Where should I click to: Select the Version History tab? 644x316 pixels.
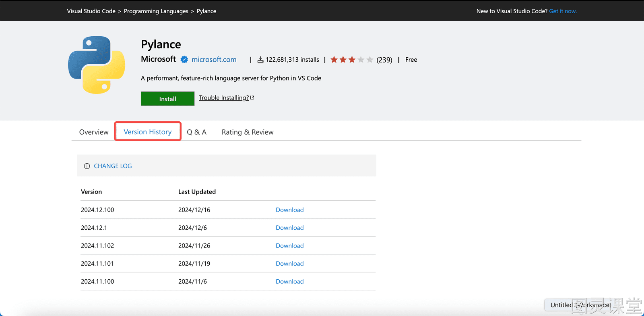[148, 132]
